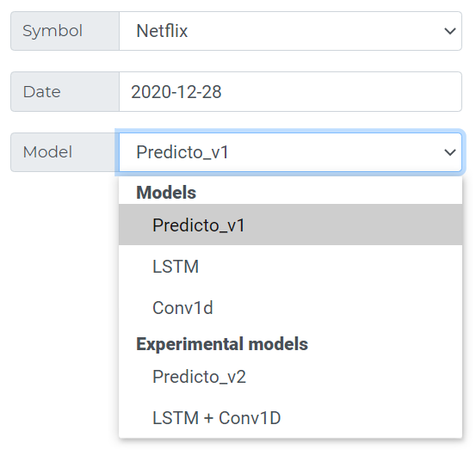Open the Symbol dropdown showing Netflix

coord(291,31)
